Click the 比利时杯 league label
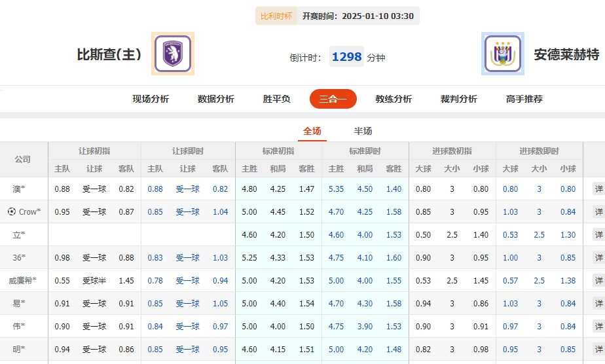The image size is (605, 364). coord(276,16)
